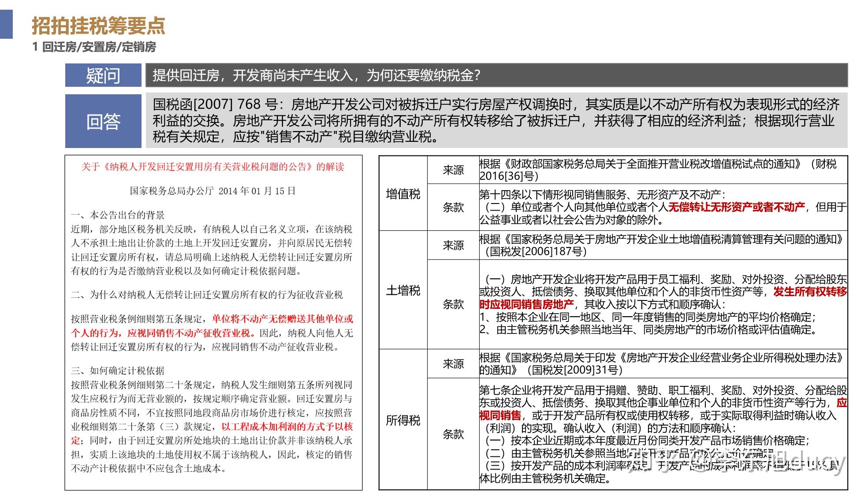
Task: Click the red heading 关于《纳税人开发回迁安置用房有关营业税问题的公告》的解读
Action: pyautogui.click(x=213, y=167)
